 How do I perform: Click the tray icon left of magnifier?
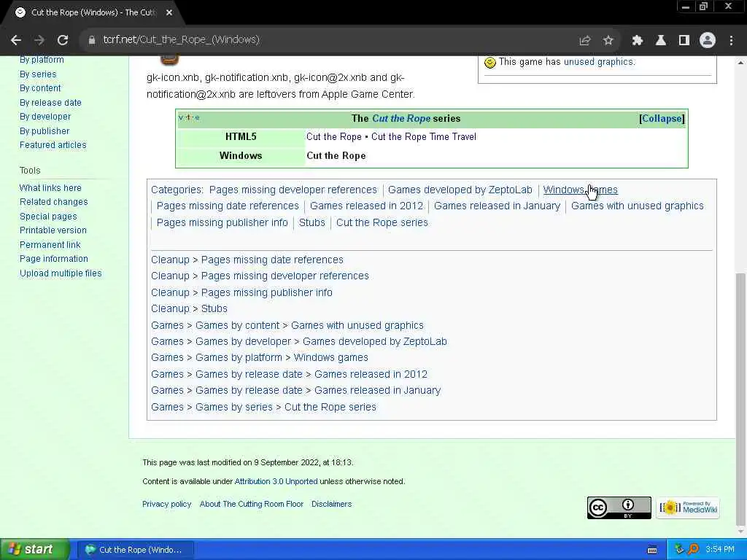click(x=679, y=550)
